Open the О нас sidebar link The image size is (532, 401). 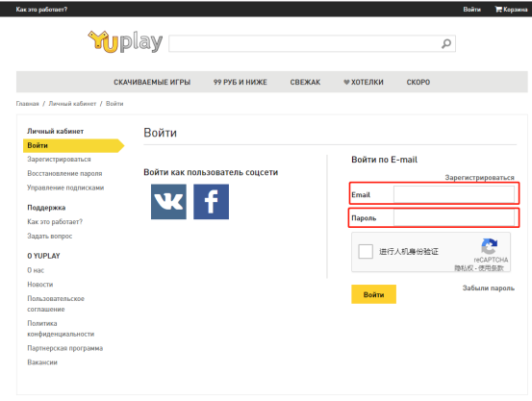[36, 270]
